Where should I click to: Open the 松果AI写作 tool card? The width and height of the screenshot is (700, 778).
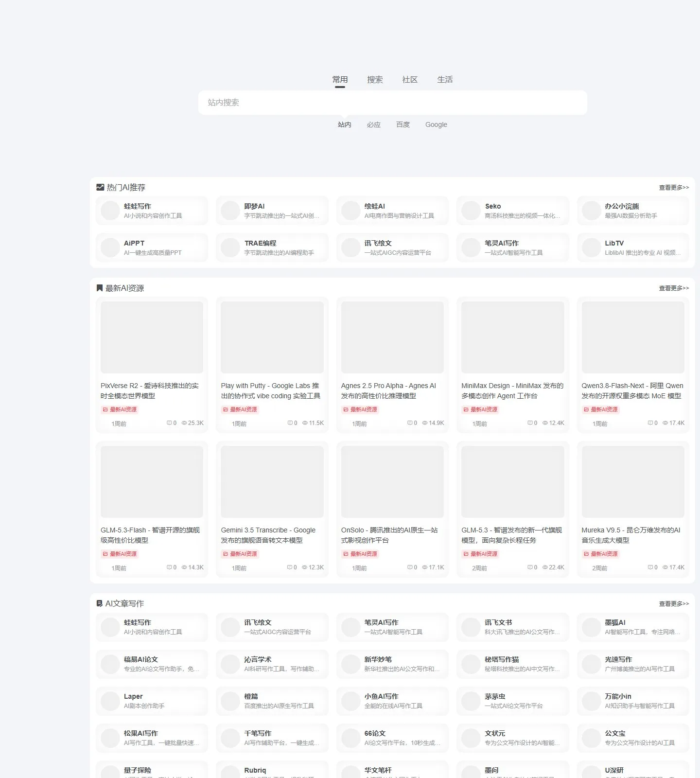tap(152, 738)
